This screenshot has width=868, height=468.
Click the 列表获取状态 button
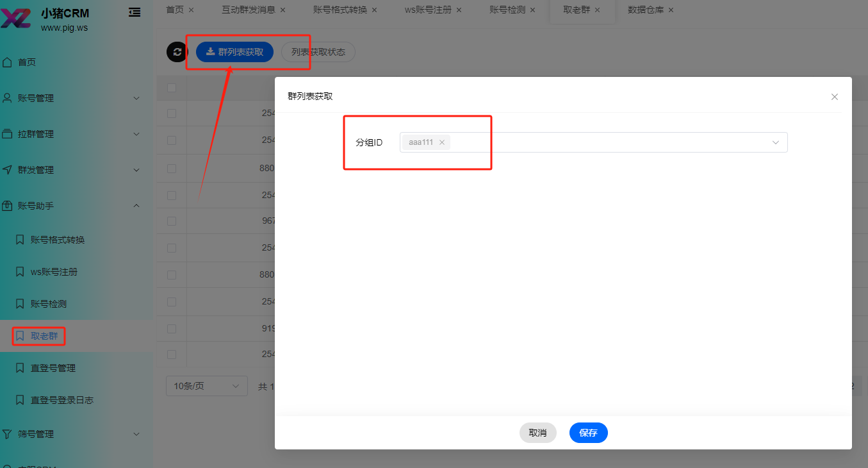click(x=318, y=52)
